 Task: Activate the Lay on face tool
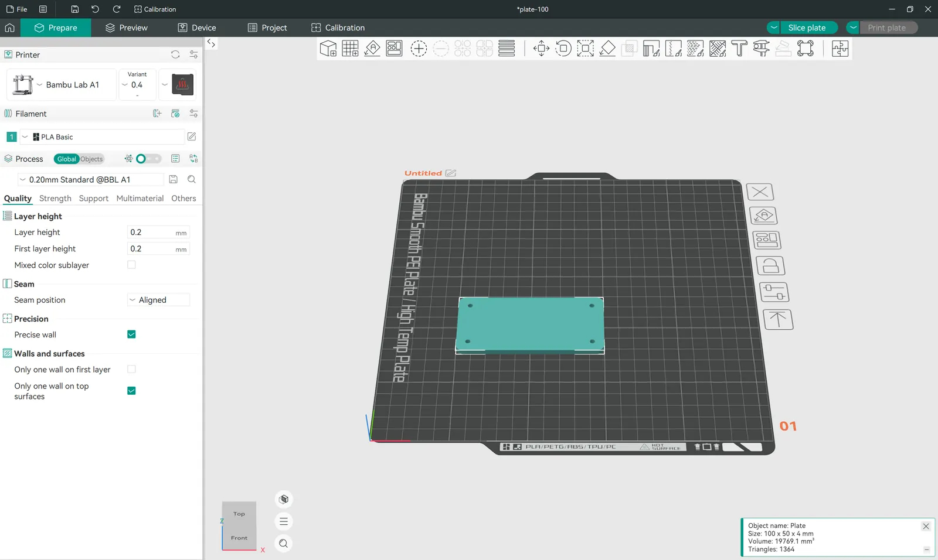(607, 49)
